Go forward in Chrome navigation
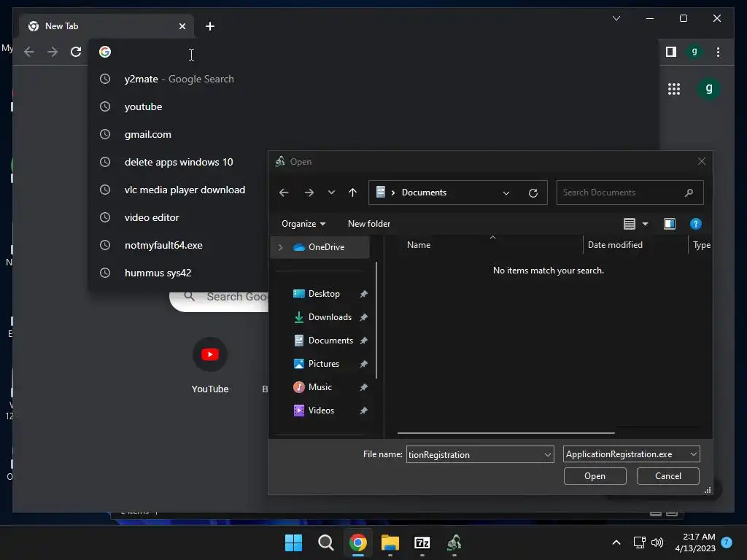 pyautogui.click(x=53, y=52)
